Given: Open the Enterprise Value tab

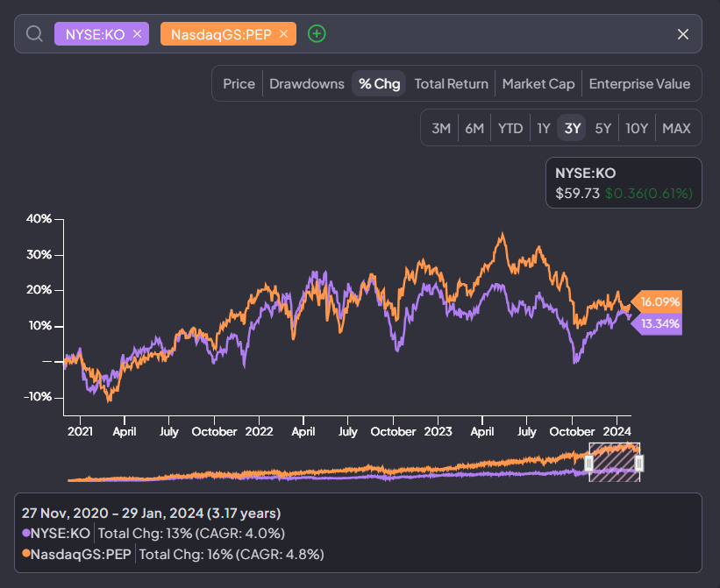Looking at the screenshot, I should point(639,83).
